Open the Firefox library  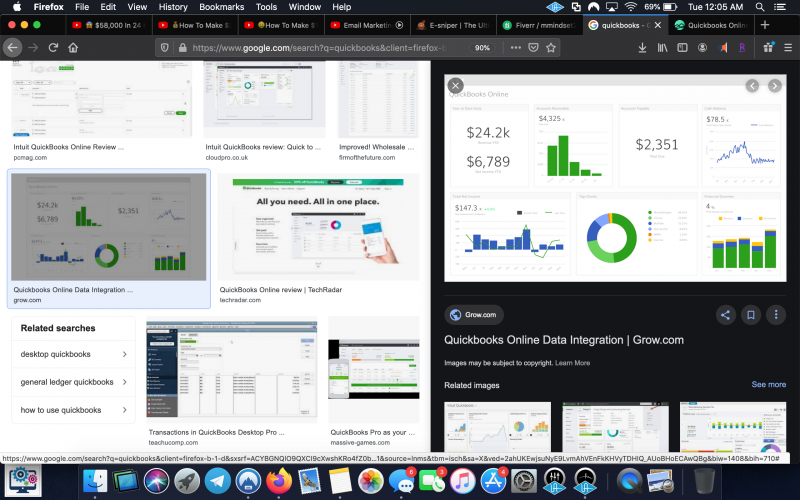[662, 47]
